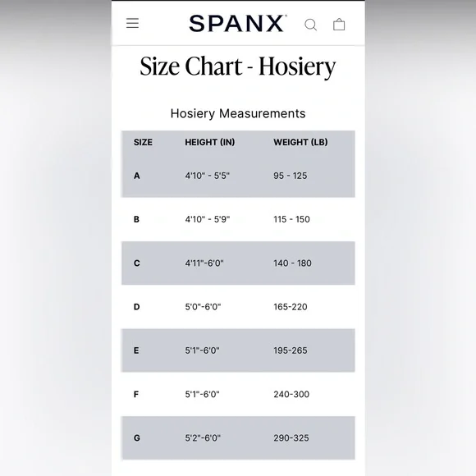Open the shopping bag icon
Viewport: 476px width, 476px height.
339,25
